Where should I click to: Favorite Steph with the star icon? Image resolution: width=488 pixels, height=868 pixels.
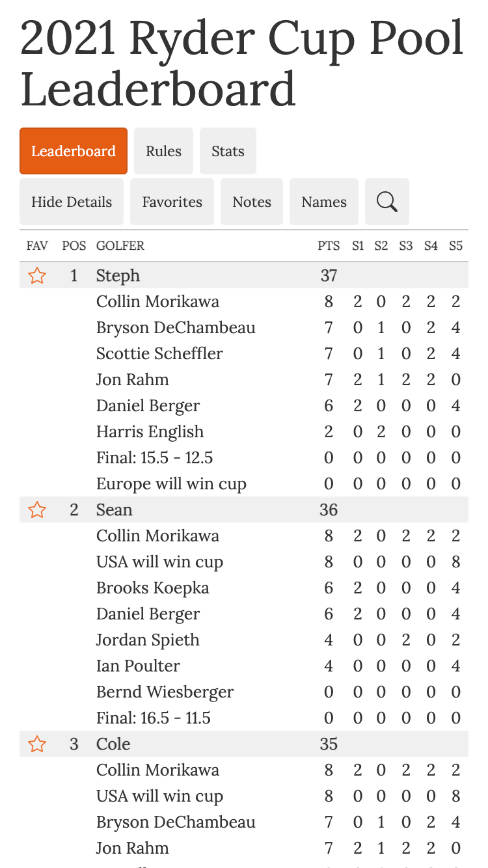37,276
